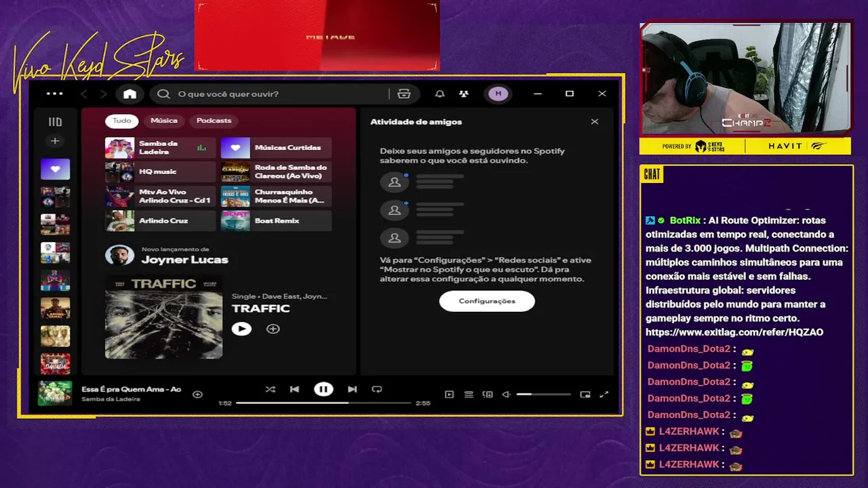Pause the current song
This screenshot has width=868, height=488.
click(x=323, y=389)
